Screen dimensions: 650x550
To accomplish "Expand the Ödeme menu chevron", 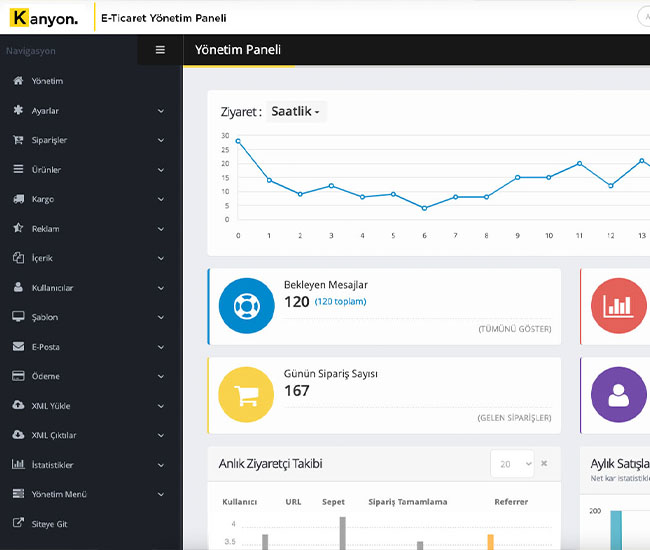I will click(x=161, y=376).
